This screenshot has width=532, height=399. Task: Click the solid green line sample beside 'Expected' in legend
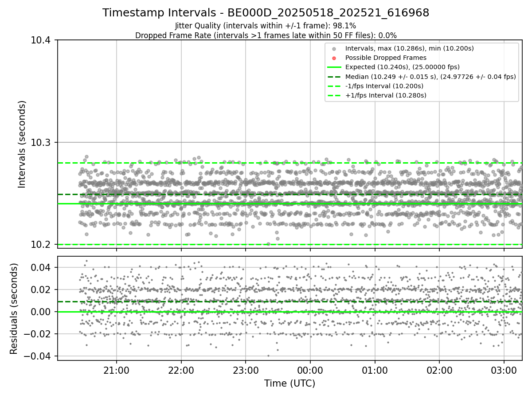point(334,67)
